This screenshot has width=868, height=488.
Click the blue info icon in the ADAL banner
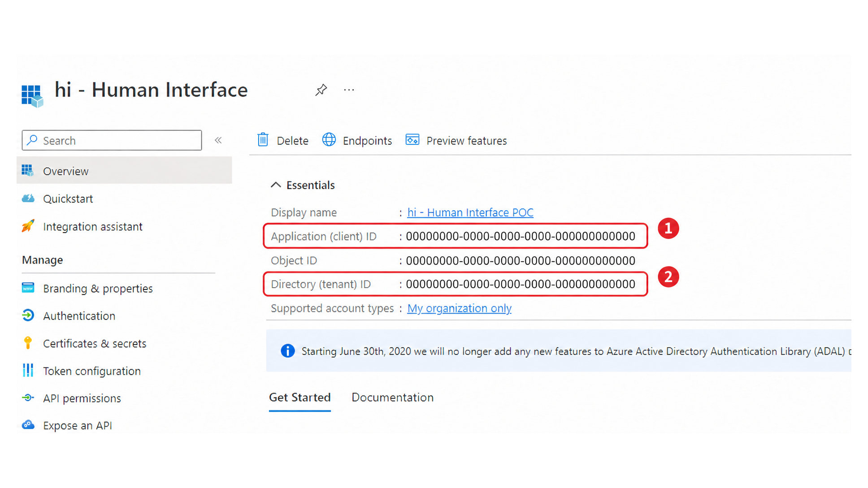(x=287, y=351)
